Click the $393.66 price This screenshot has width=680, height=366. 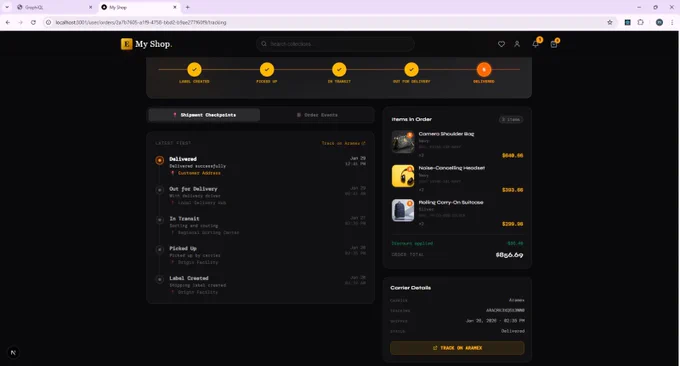point(513,190)
